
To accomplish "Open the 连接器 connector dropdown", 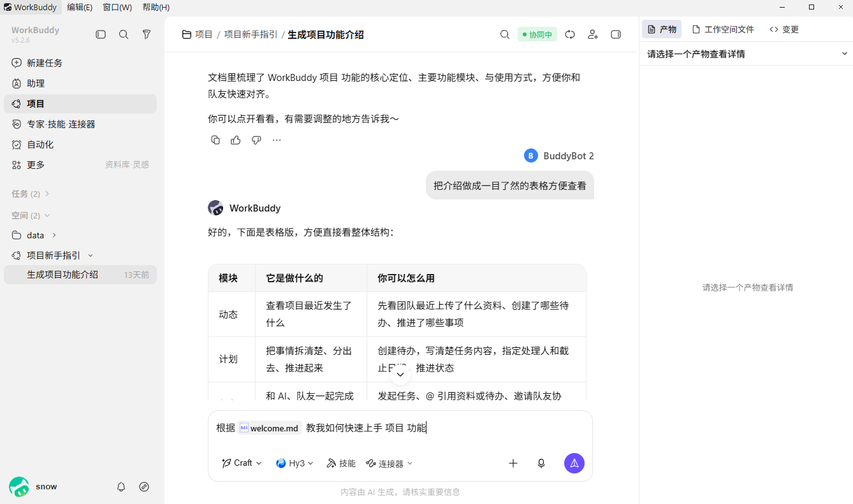I will tap(390, 463).
